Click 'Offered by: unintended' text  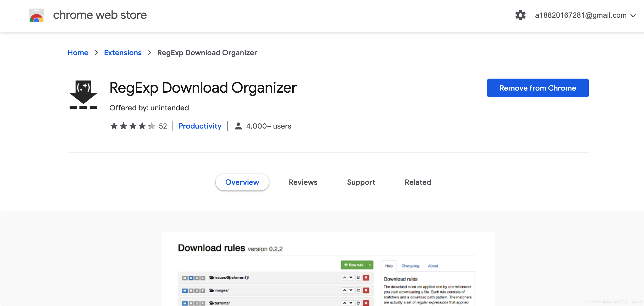[x=149, y=108]
